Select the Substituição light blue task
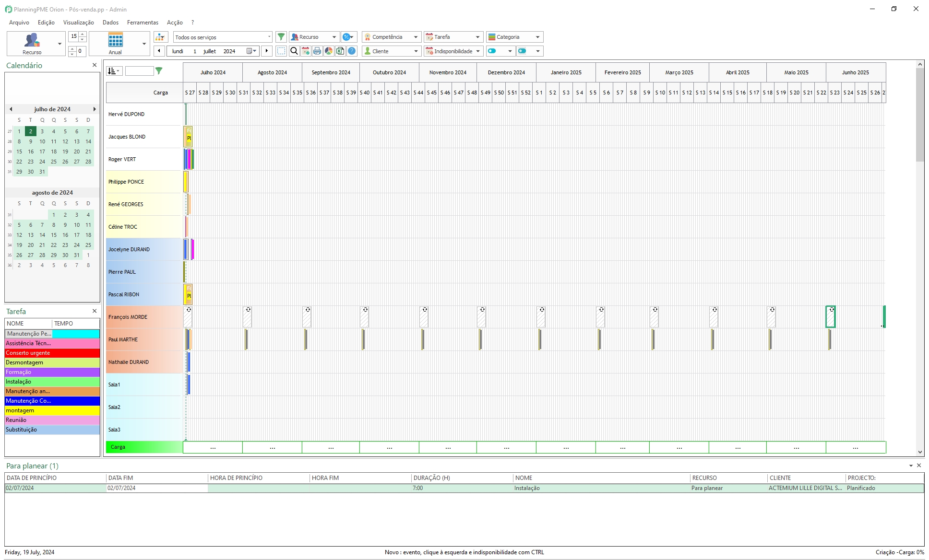Viewport: 929px width, 560px height. (52, 430)
